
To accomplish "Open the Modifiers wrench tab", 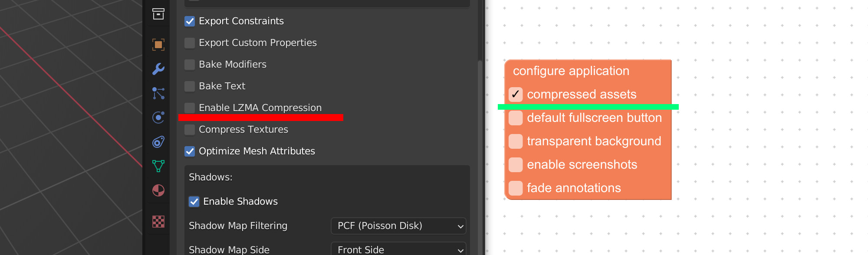I will pos(158,69).
